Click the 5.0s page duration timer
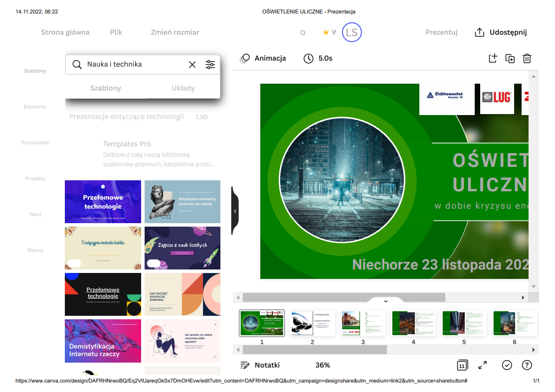 tap(318, 58)
